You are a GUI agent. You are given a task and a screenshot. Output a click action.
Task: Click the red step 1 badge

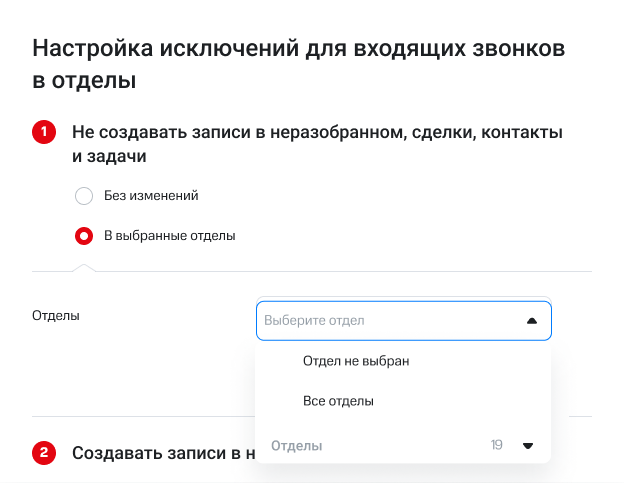pos(44,133)
